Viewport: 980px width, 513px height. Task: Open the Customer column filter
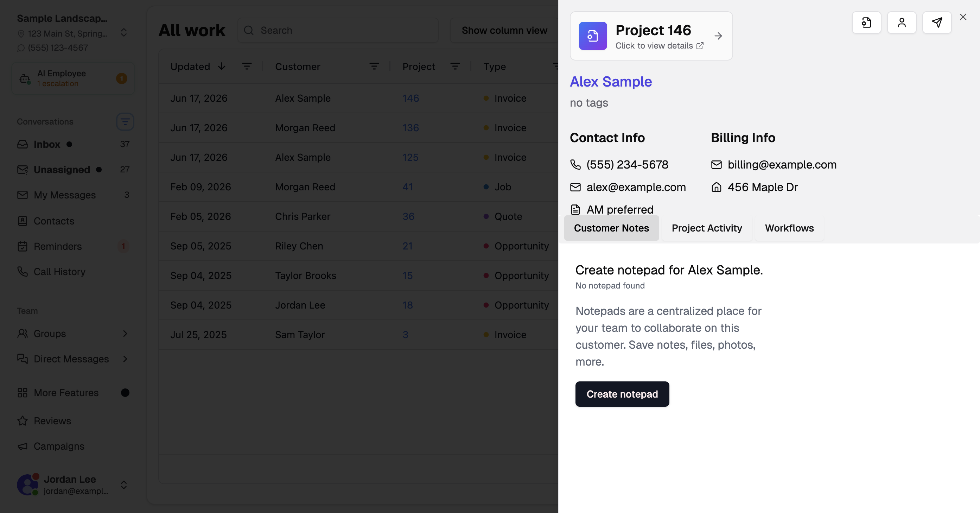tap(374, 66)
